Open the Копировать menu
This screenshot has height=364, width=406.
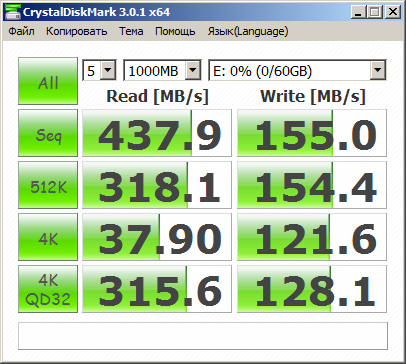[x=77, y=31]
